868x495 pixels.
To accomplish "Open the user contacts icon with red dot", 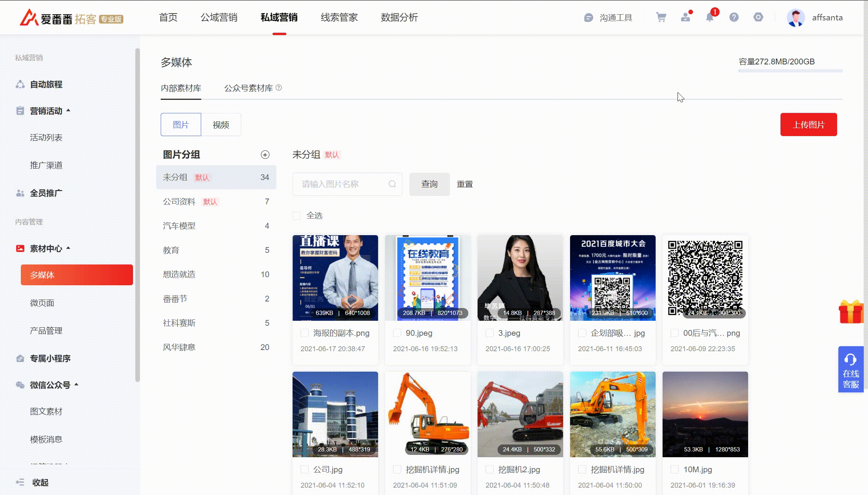I will pos(686,17).
